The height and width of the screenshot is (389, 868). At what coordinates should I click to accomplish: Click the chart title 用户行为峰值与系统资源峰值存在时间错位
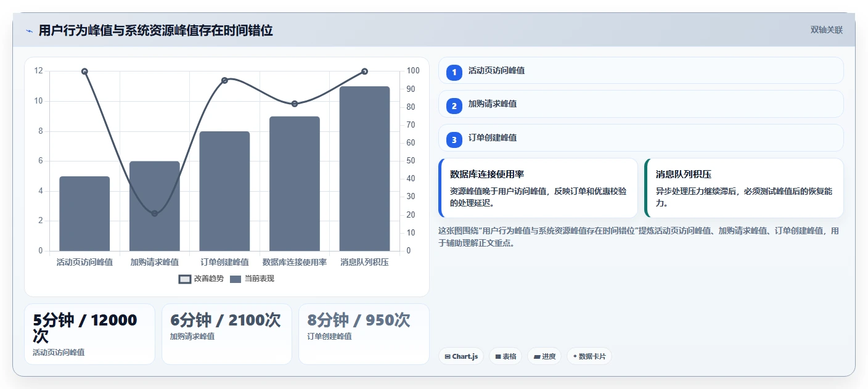coord(156,30)
